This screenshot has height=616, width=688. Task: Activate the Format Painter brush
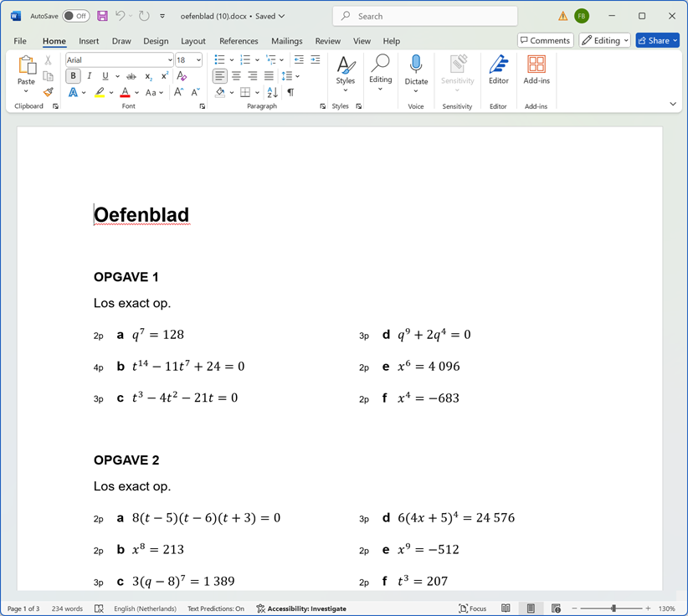tap(49, 92)
